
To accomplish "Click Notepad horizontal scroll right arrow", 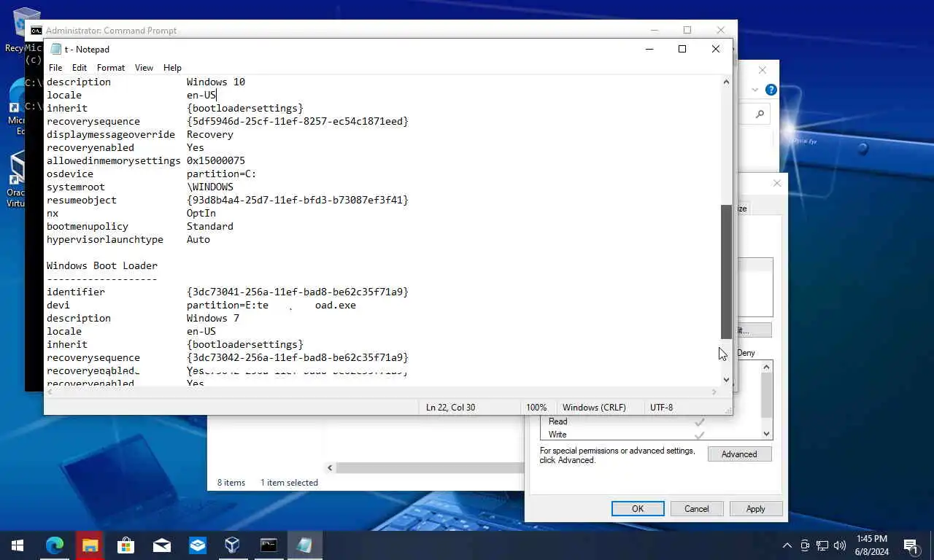I will 715,392.
